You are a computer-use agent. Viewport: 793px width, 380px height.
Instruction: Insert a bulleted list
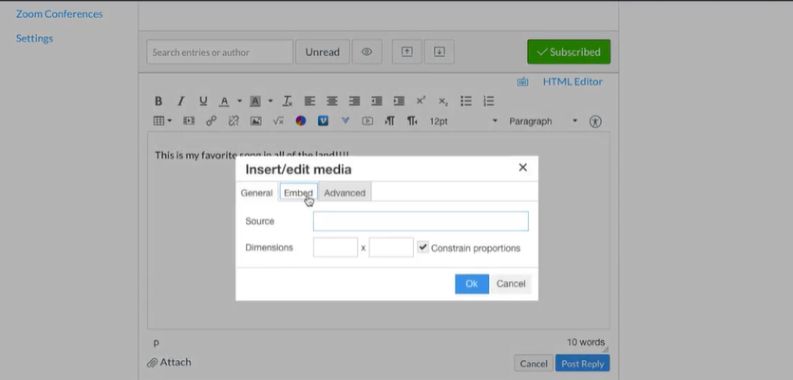click(466, 101)
